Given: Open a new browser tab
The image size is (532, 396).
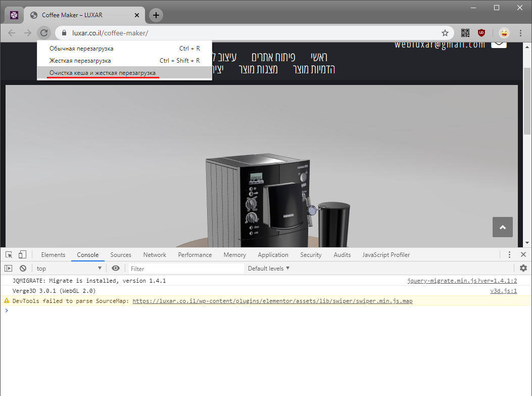Looking at the screenshot, I should click(156, 15).
